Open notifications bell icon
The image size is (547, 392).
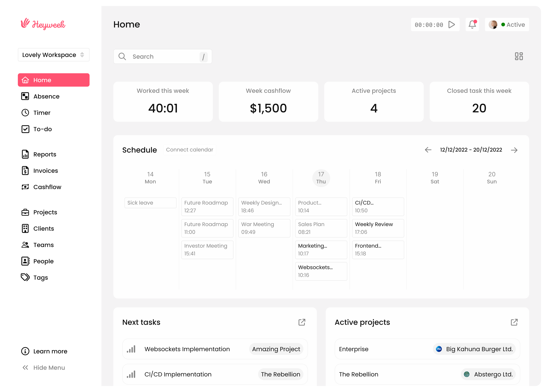coord(472,25)
